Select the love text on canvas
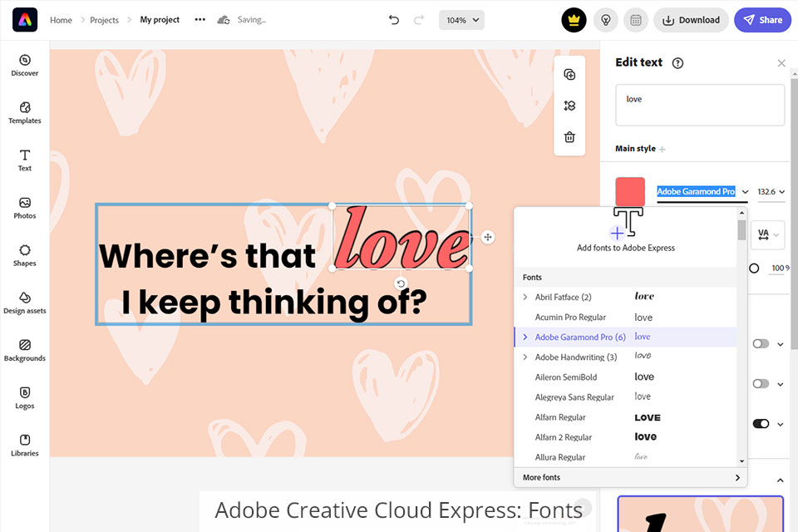Viewport: 798px width, 532px height. [401, 237]
